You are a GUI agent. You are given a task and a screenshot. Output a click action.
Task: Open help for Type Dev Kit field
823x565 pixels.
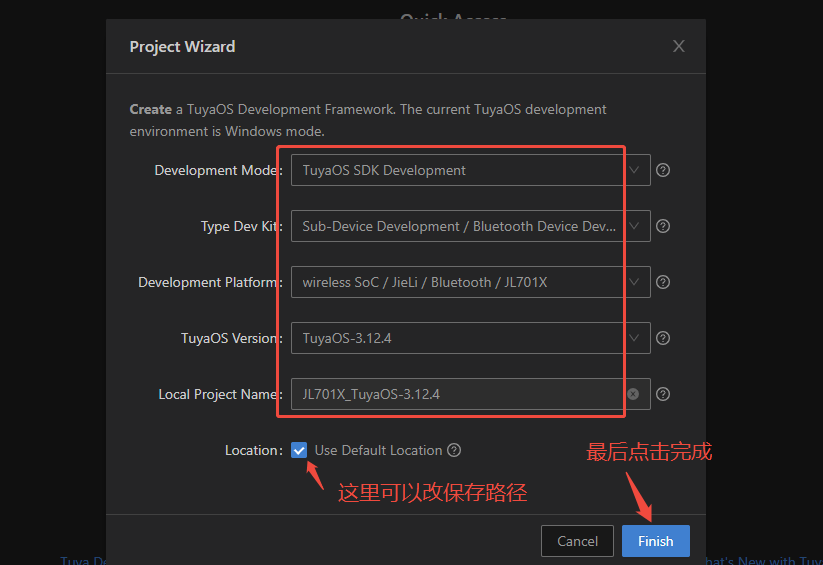[x=663, y=226]
